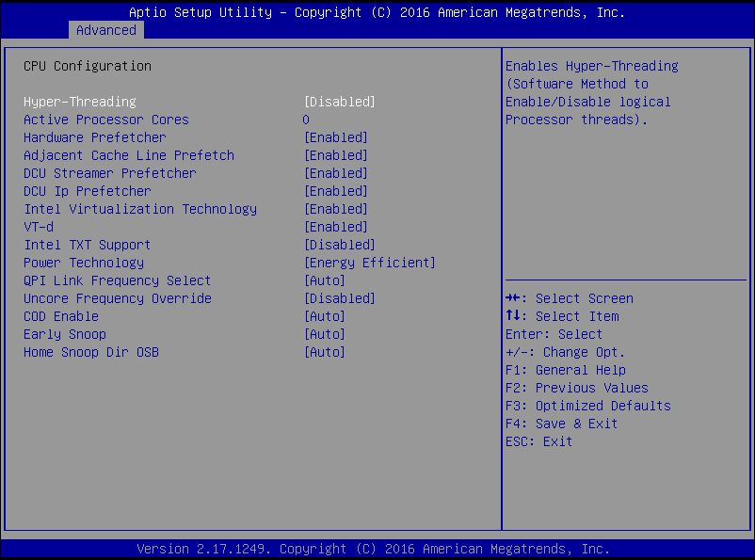This screenshot has width=755, height=560.
Task: Select COD Enable label
Action: [61, 316]
